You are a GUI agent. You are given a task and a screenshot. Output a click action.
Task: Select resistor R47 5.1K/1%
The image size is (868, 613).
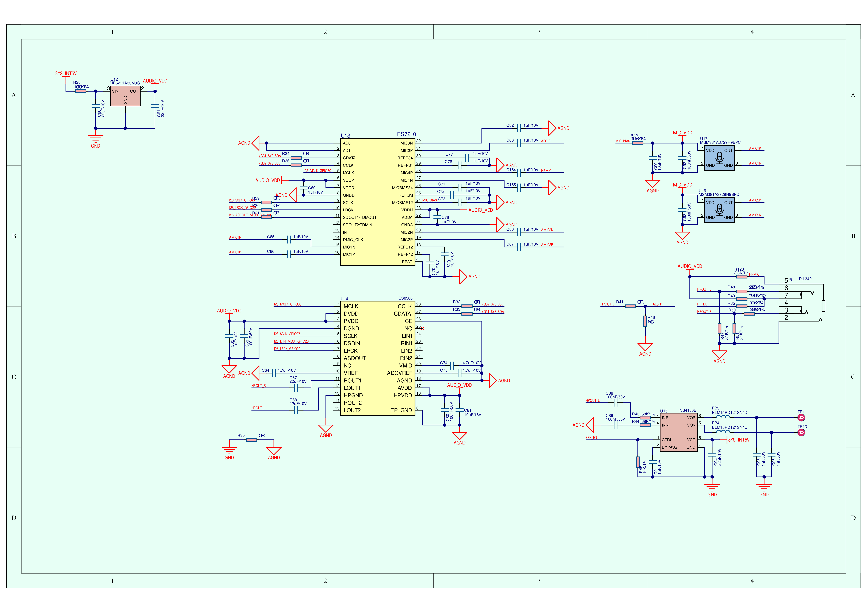coord(719,328)
